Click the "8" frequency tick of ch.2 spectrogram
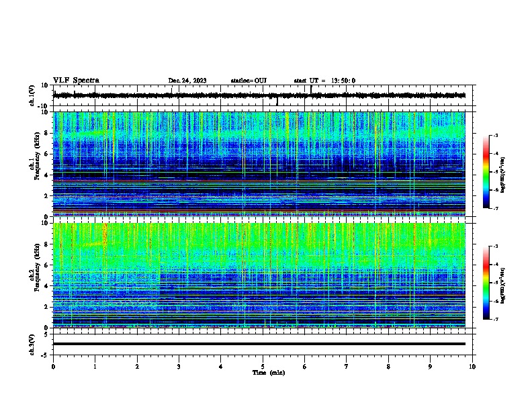 pos(46,244)
